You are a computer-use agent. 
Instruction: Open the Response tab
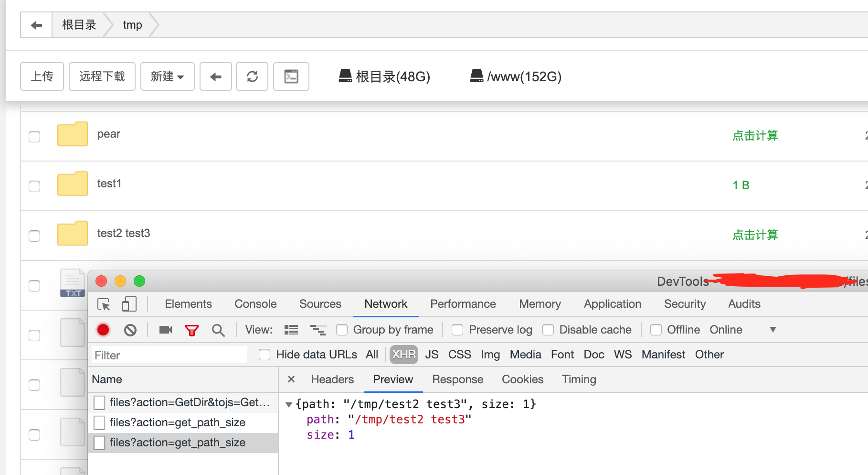457,379
